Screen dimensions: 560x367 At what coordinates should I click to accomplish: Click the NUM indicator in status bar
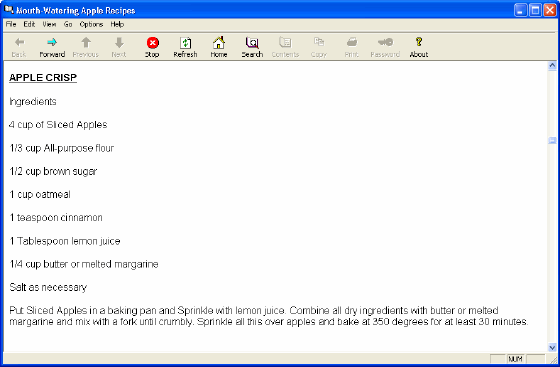[516, 359]
